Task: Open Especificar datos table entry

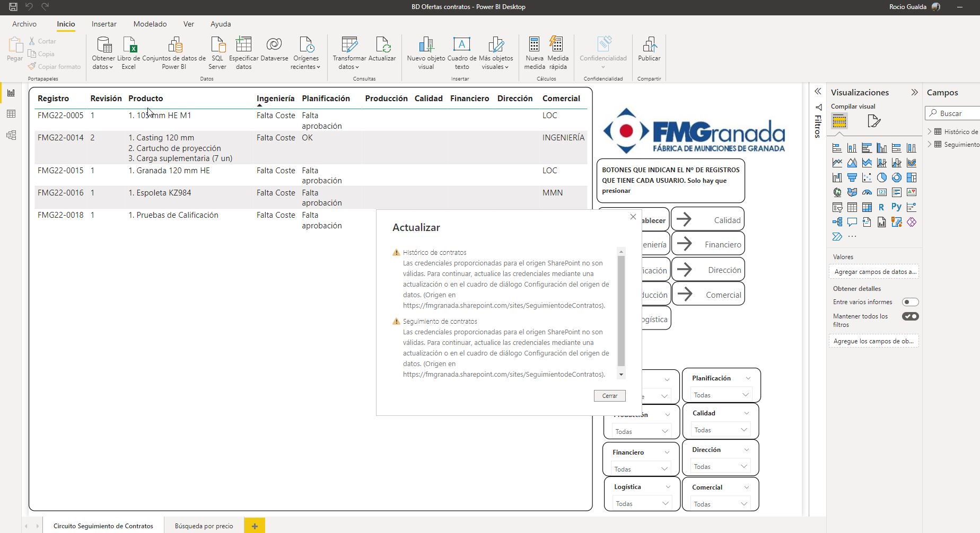Action: (x=243, y=53)
